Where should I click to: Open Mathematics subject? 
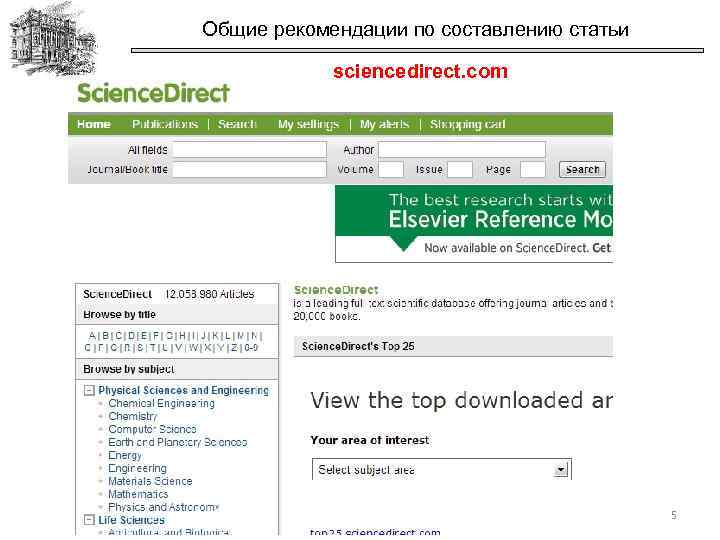tap(138, 494)
